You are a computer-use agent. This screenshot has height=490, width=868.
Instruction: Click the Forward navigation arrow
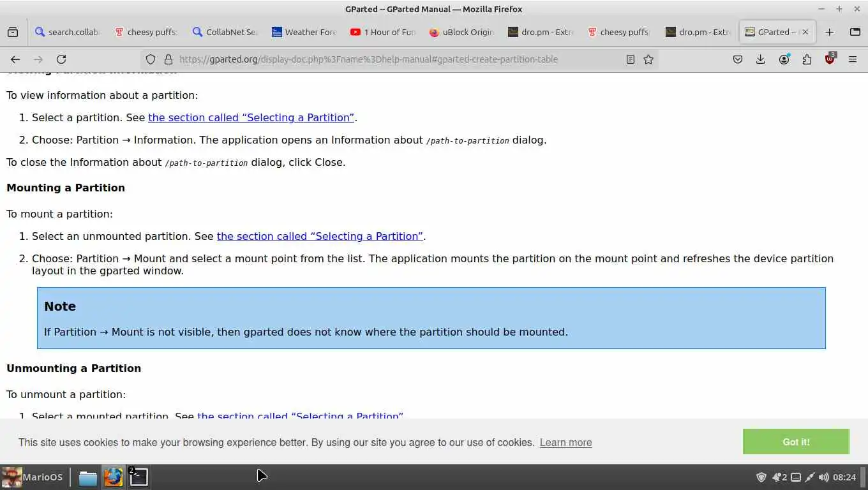38,59
